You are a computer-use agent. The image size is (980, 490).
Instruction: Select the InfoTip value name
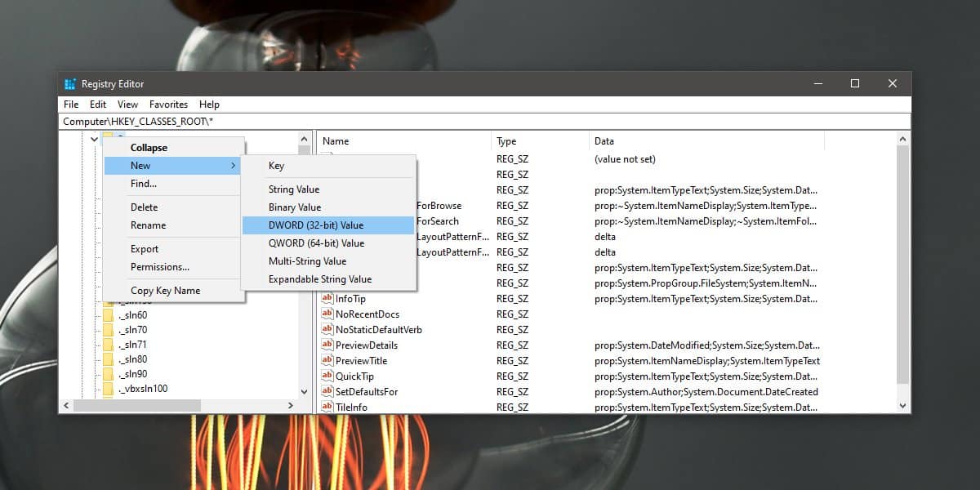point(350,299)
